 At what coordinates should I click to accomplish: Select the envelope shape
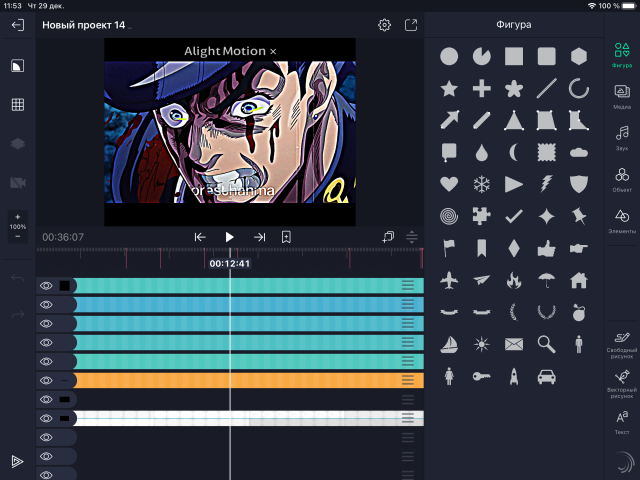coord(514,344)
